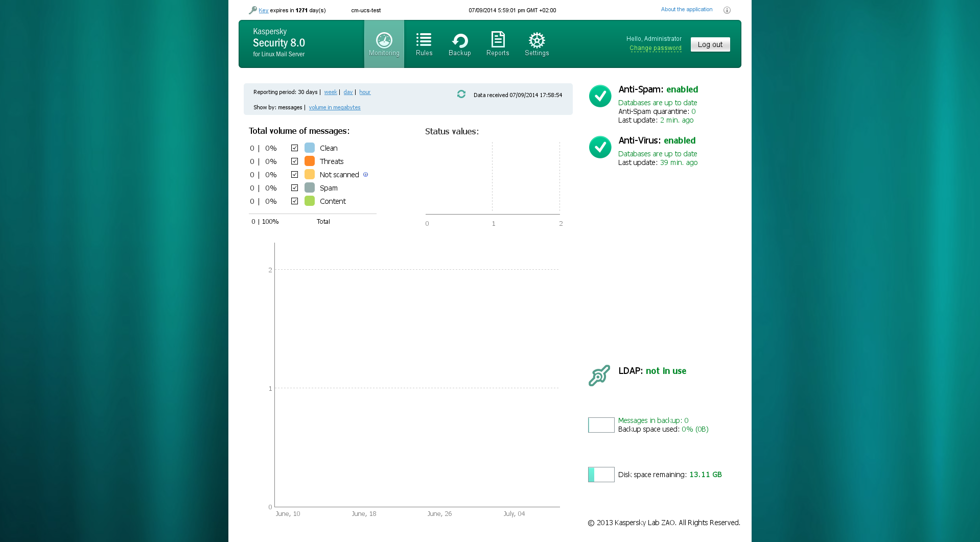Open the Rules section
The image size is (980, 542).
pos(424,44)
